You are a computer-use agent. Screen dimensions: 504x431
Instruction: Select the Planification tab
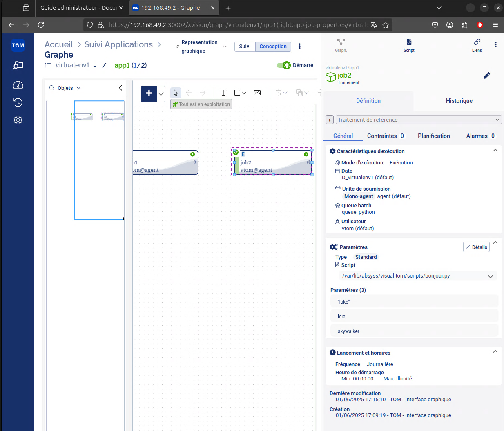point(434,136)
